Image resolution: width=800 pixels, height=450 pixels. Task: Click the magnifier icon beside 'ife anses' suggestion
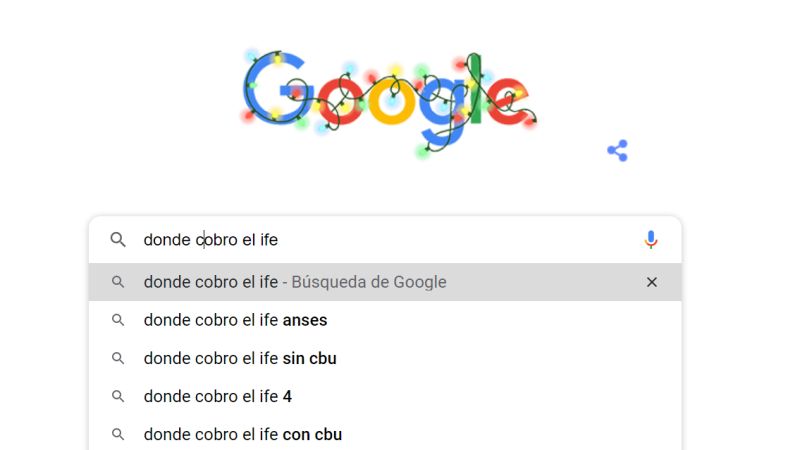tap(118, 320)
